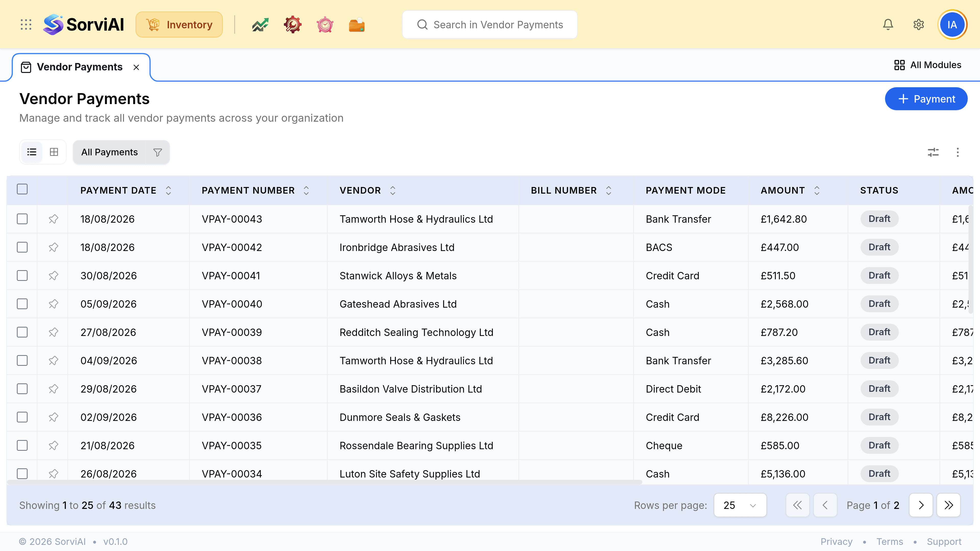The width and height of the screenshot is (980, 551).
Task: Pin the VPAY-00043 row
Action: pos(53,219)
